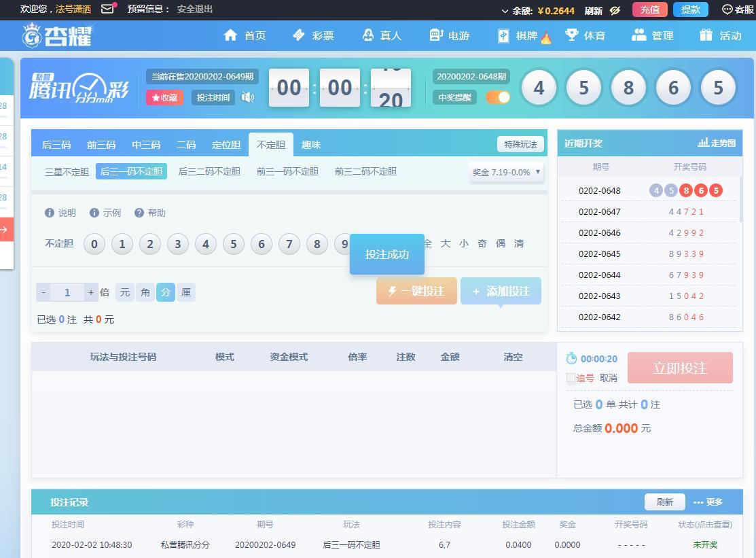
Task: Open the 帮助 help question icon
Action: pos(139,213)
